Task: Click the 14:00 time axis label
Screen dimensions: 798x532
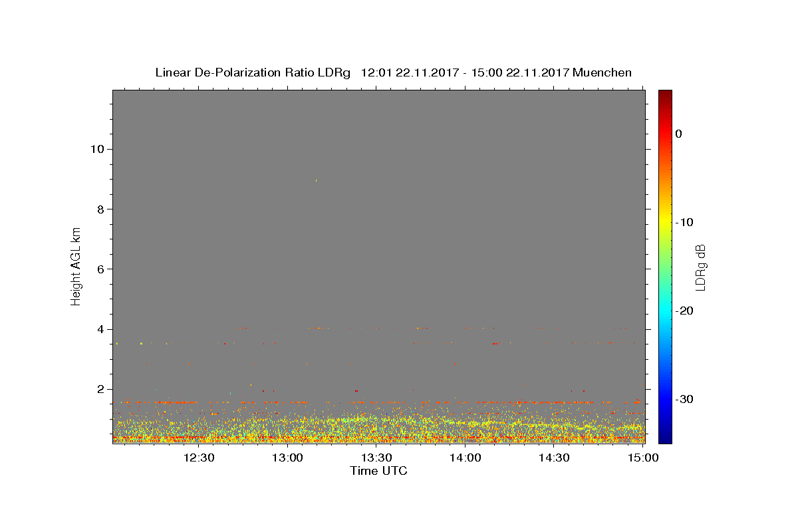Action: [465, 458]
